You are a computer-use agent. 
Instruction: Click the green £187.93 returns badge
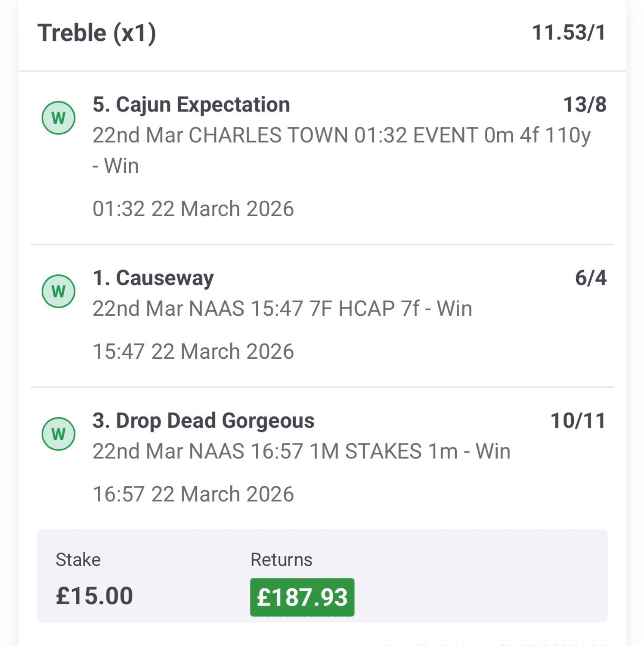coord(302,597)
